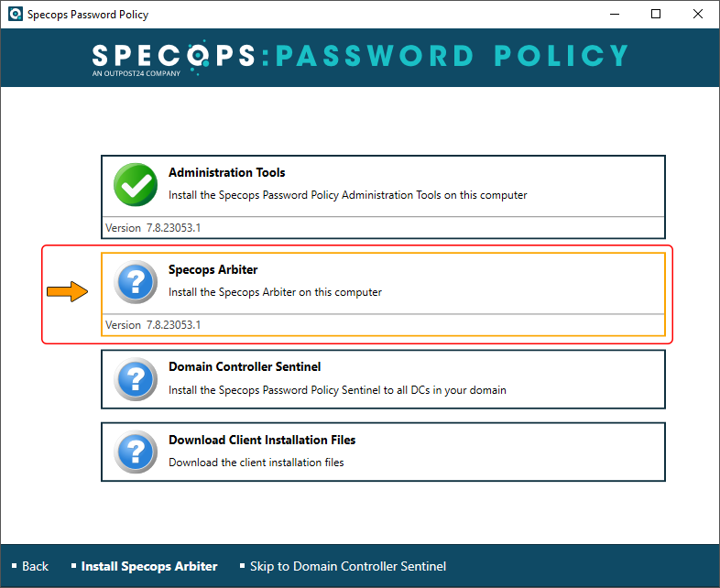Click the Domain Controller Sentinel question mark icon
Screen dimensions: 720x588
click(x=136, y=379)
